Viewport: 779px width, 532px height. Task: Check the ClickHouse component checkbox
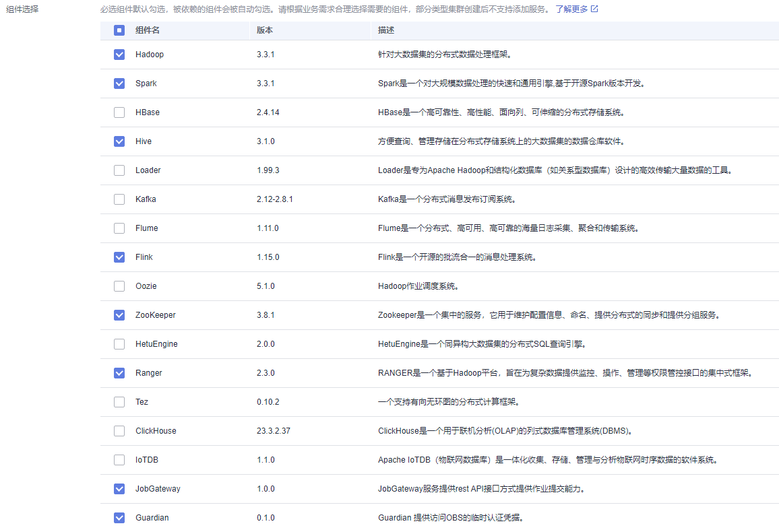tap(119, 431)
